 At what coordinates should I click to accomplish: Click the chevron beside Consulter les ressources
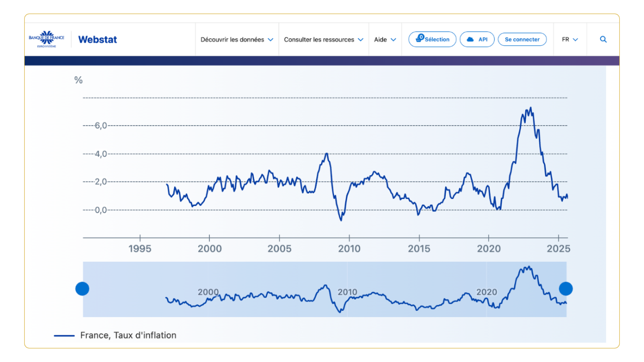360,40
